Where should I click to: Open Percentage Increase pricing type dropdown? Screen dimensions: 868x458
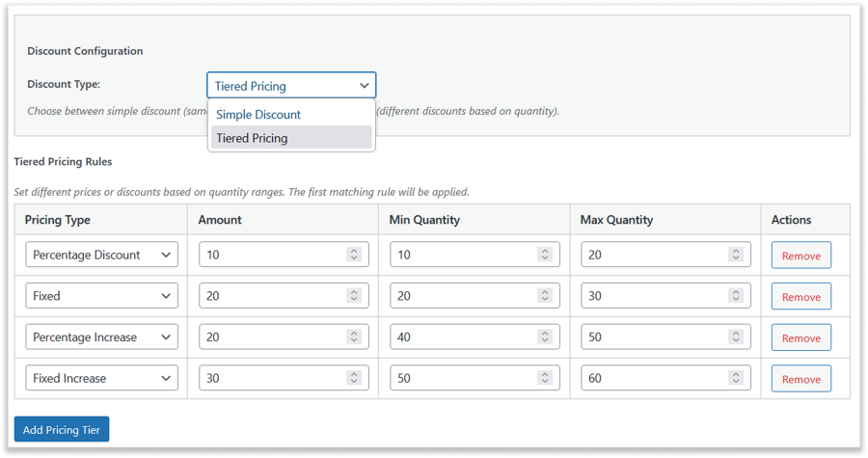point(102,337)
